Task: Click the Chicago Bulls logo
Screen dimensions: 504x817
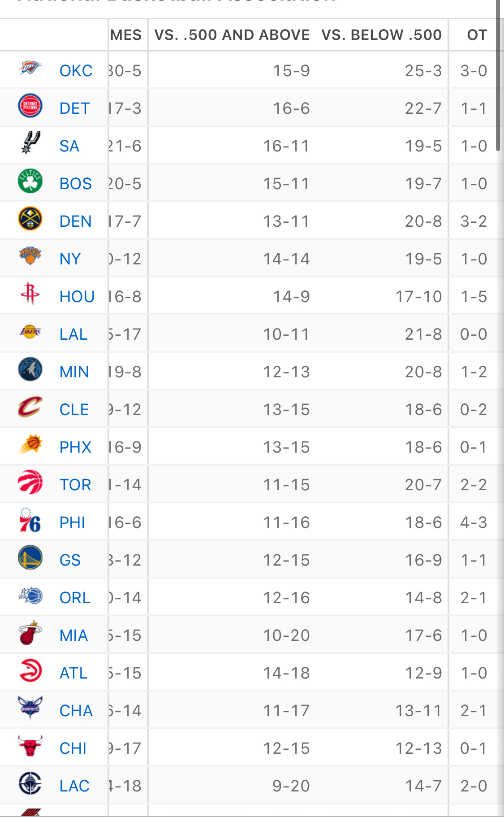Action: tap(30, 746)
